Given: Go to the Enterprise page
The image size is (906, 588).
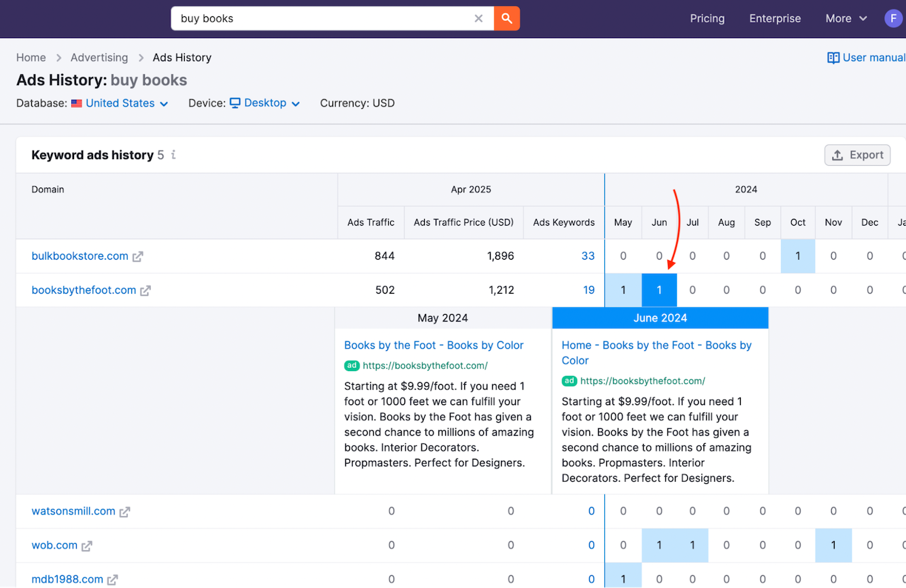Looking at the screenshot, I should pyautogui.click(x=775, y=18).
